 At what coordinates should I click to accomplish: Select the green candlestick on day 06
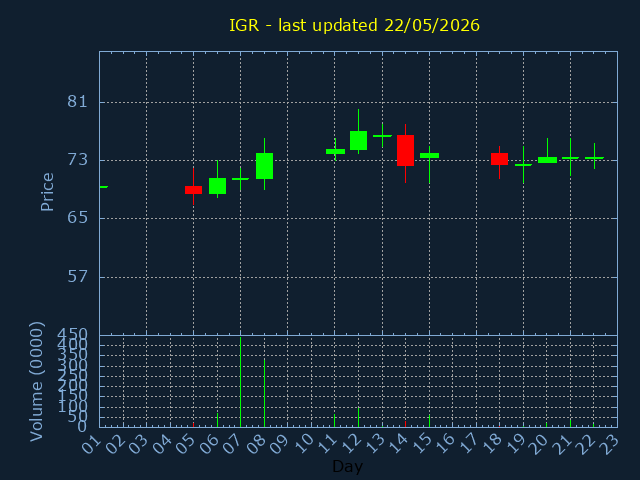(x=218, y=186)
